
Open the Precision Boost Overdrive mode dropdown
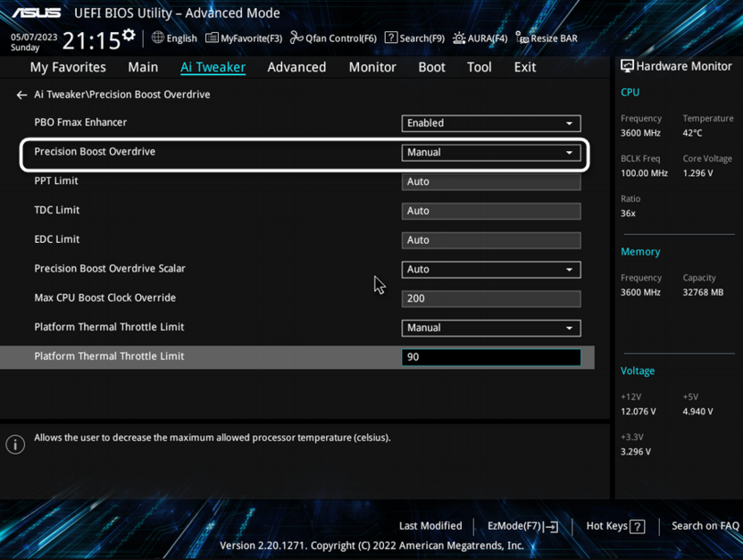coord(490,152)
